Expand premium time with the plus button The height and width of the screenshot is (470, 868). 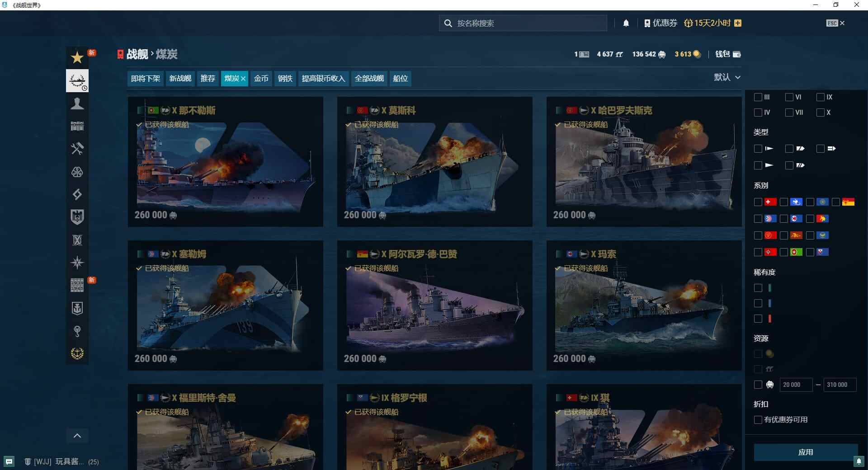point(738,23)
